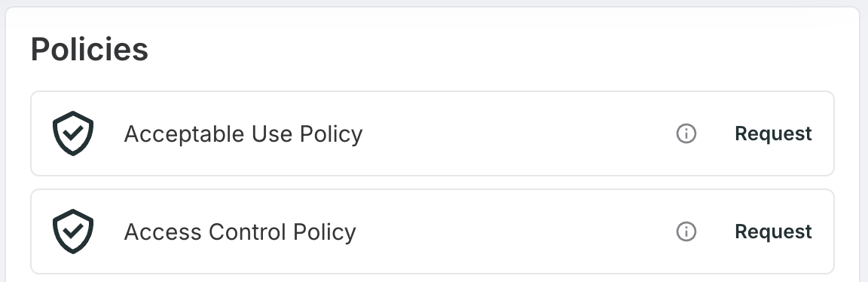This screenshot has height=282, width=868.
Task: Show details via Access Control Policy's circled i
Action: 686,231
